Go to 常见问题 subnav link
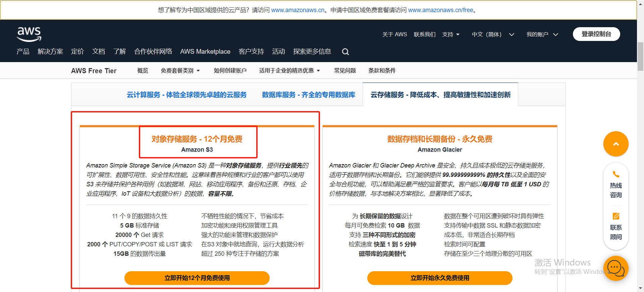Screen dimensions: 644x292 (345, 70)
